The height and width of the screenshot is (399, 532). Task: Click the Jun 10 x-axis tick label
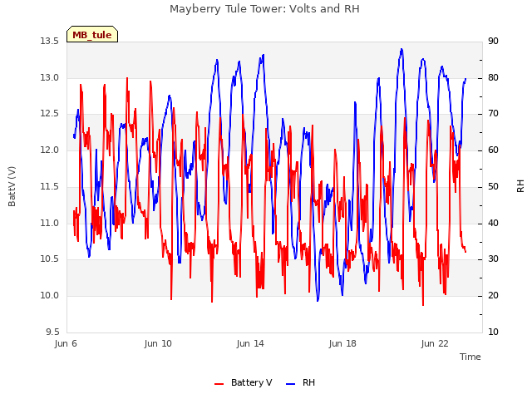(158, 343)
